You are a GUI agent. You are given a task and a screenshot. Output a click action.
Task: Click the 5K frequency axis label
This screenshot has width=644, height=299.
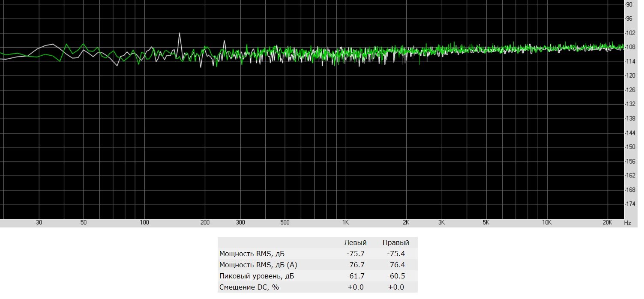pos(485,223)
